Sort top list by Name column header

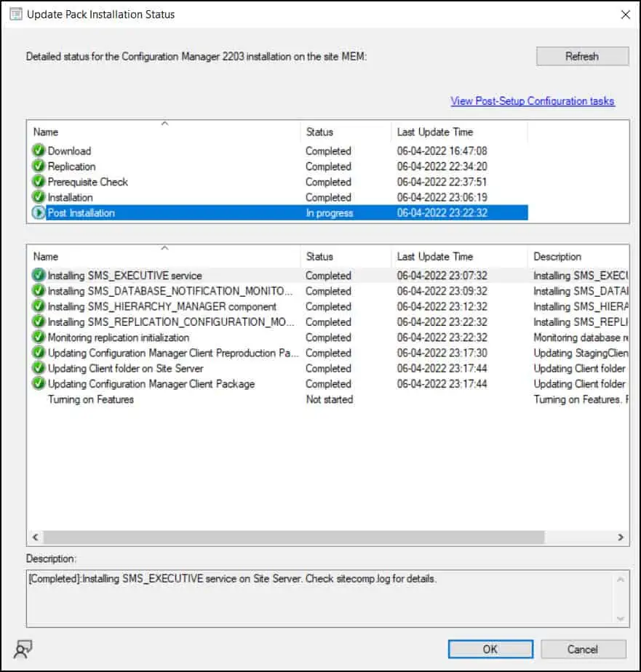[165, 132]
